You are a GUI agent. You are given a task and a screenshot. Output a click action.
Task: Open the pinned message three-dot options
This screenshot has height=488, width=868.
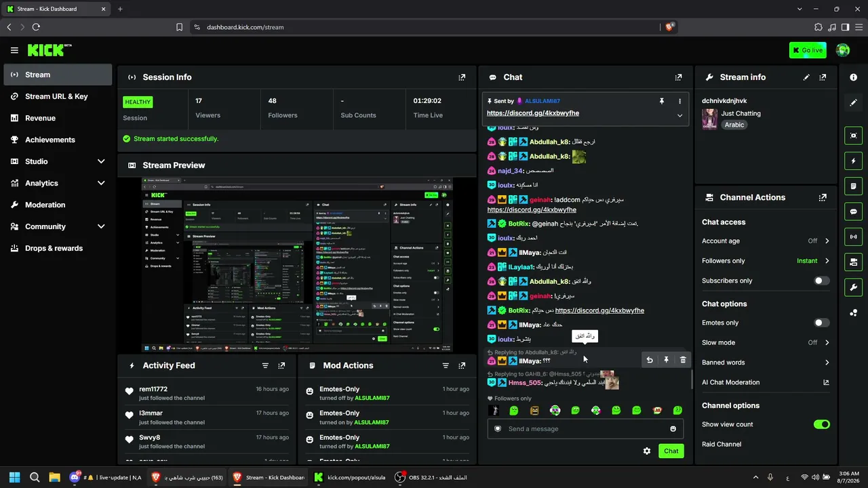679,101
